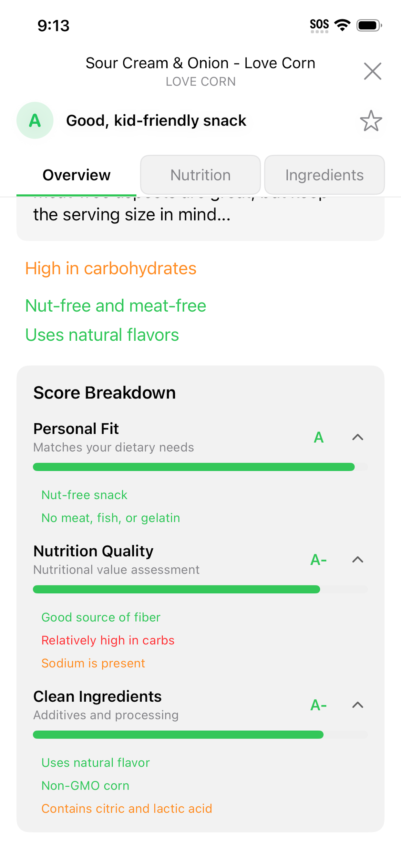Tap the Wi-Fi status icon
This screenshot has height=868, width=401.
342,25
